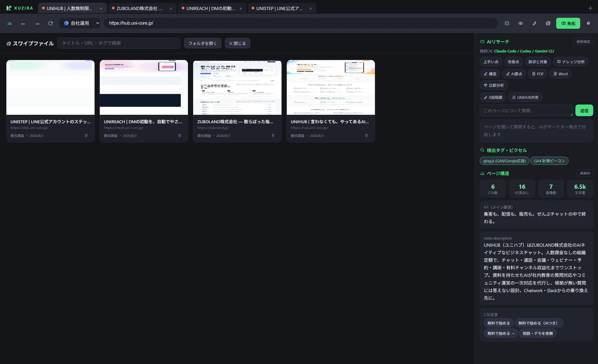This screenshot has height=364, width=598.
Task: Click the AIリサーチ robot icon
Action: pos(483,41)
